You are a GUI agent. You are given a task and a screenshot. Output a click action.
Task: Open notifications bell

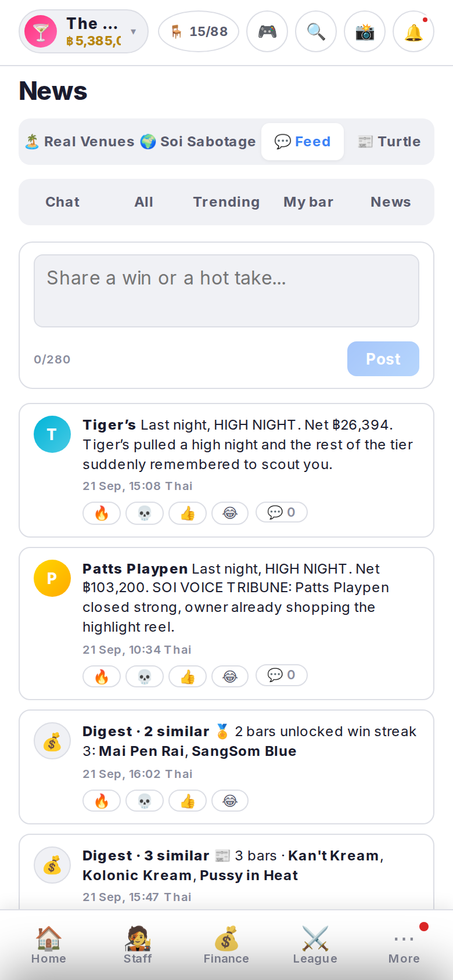pos(414,31)
